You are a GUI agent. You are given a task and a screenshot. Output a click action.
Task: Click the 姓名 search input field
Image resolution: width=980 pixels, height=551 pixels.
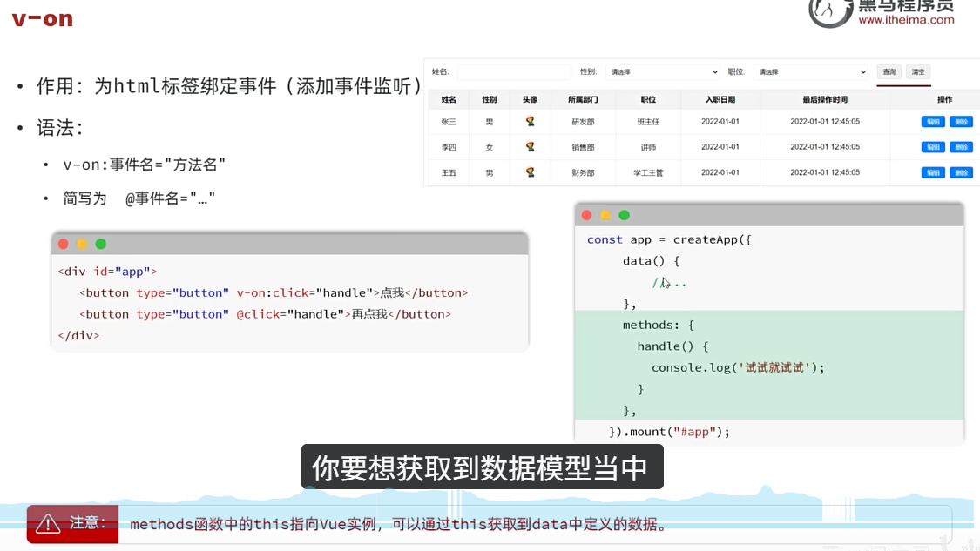pyautogui.click(x=514, y=72)
